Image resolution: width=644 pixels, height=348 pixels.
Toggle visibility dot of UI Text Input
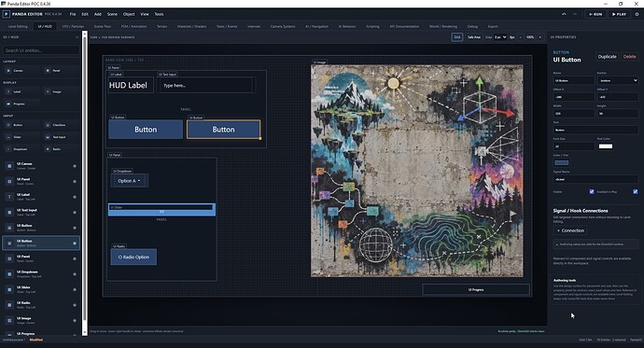(x=75, y=213)
